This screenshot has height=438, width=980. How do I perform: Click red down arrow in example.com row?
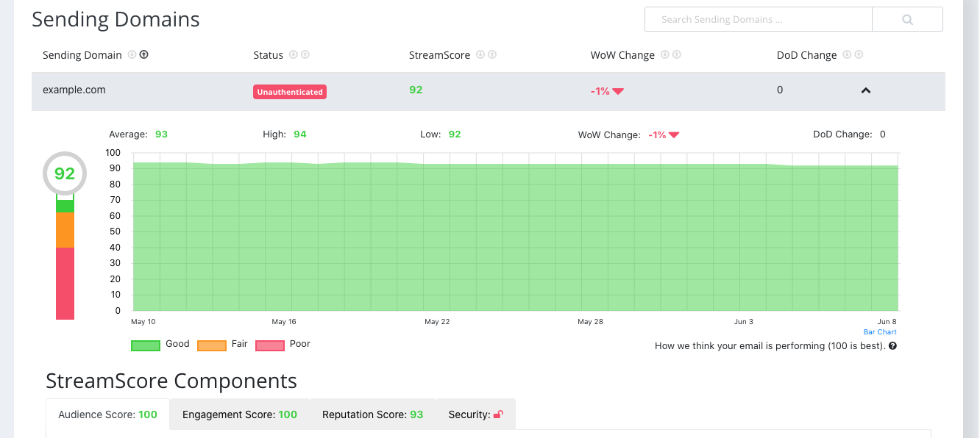pyautogui.click(x=618, y=91)
